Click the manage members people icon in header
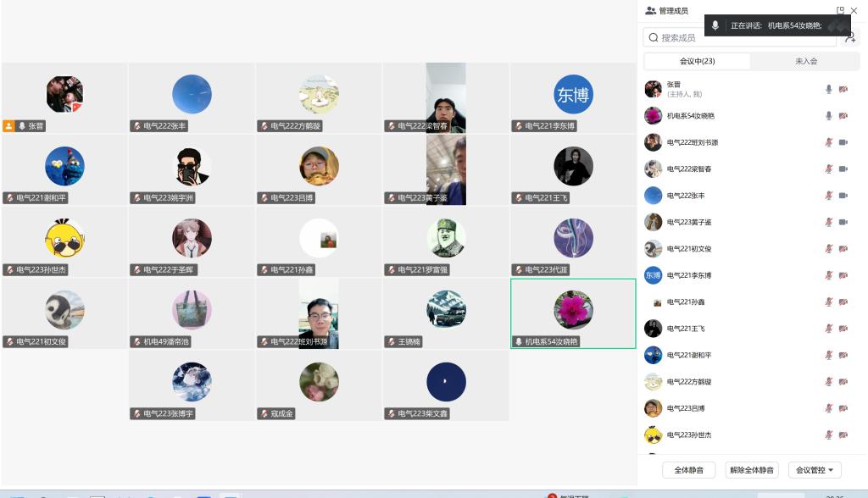The height and width of the screenshot is (498, 868). 650,11
